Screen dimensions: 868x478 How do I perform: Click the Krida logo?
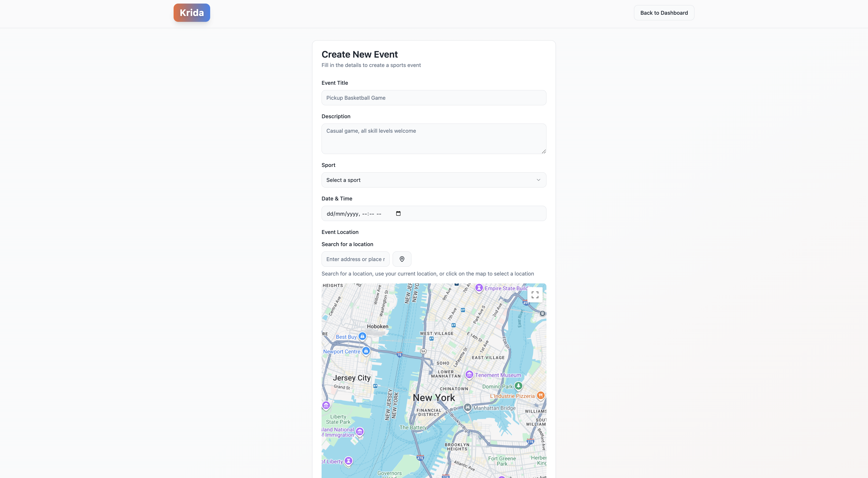click(192, 13)
